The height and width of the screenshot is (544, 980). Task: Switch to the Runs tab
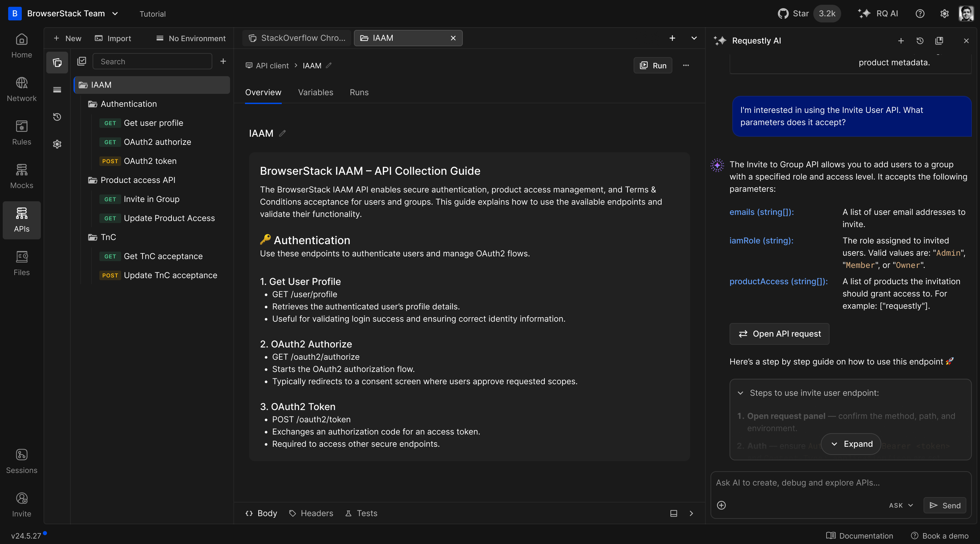359,92
